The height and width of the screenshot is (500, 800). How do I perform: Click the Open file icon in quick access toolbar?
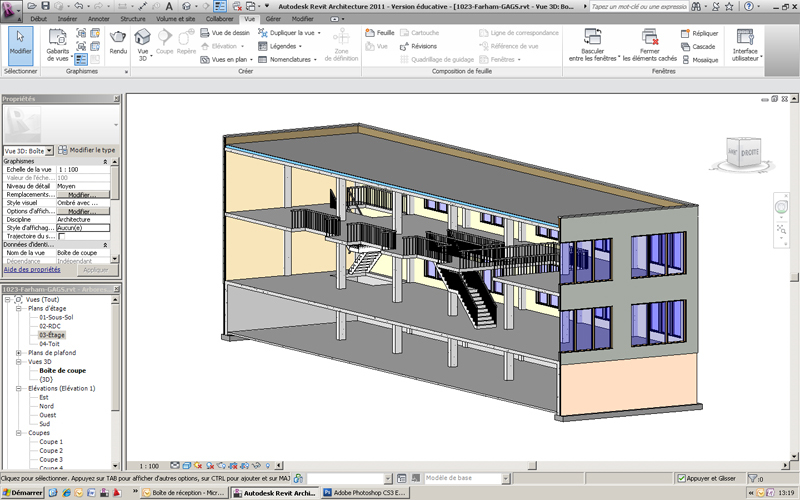pos(32,6)
